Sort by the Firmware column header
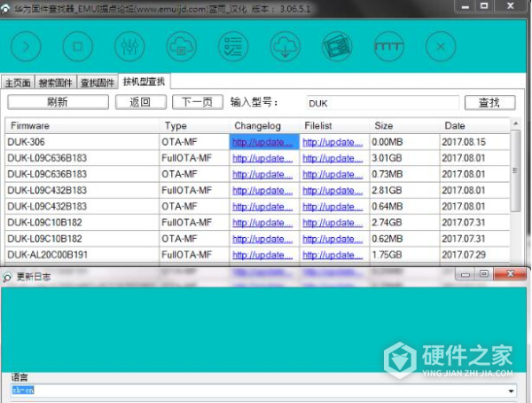Image resolution: width=532 pixels, height=403 pixels. click(82, 126)
